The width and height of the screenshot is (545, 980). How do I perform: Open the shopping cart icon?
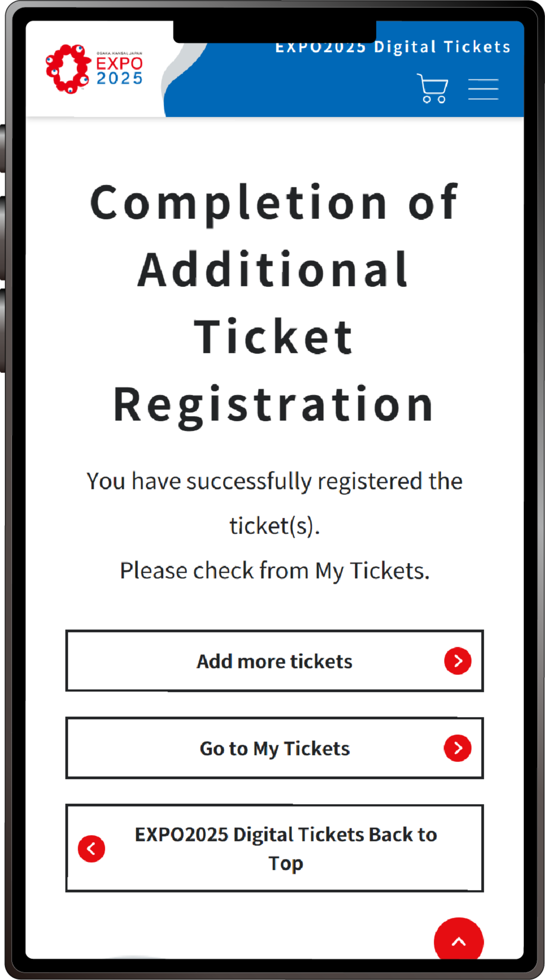[432, 88]
